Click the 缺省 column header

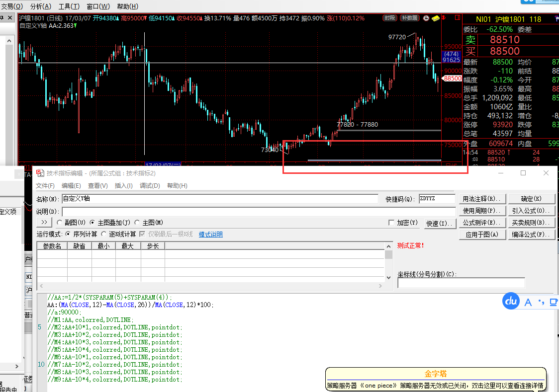pos(80,246)
